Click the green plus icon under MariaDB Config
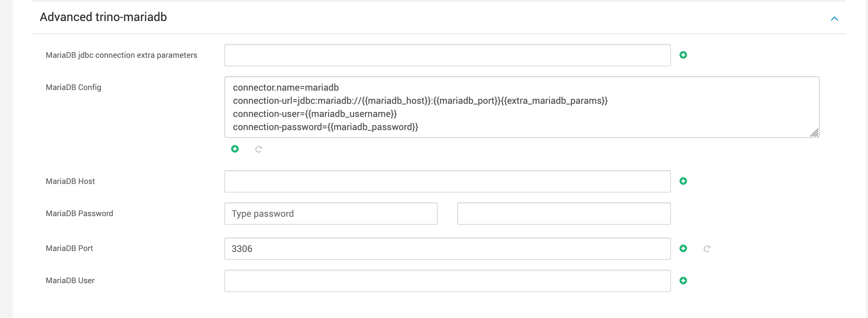Viewport: 868px width, 318px height. point(235,149)
